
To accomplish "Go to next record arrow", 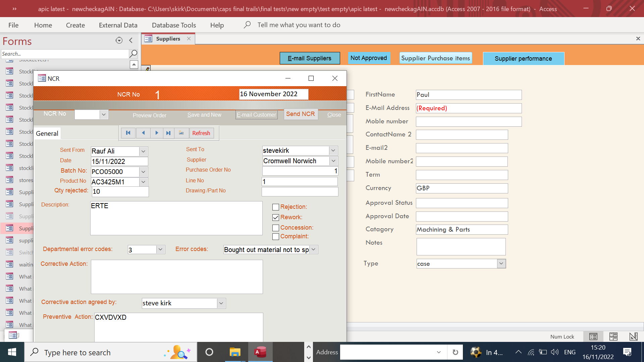I will 156,133.
